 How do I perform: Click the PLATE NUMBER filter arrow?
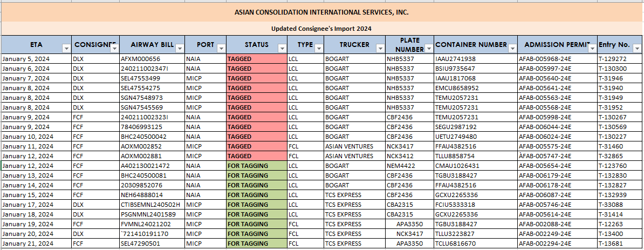pos(428,49)
